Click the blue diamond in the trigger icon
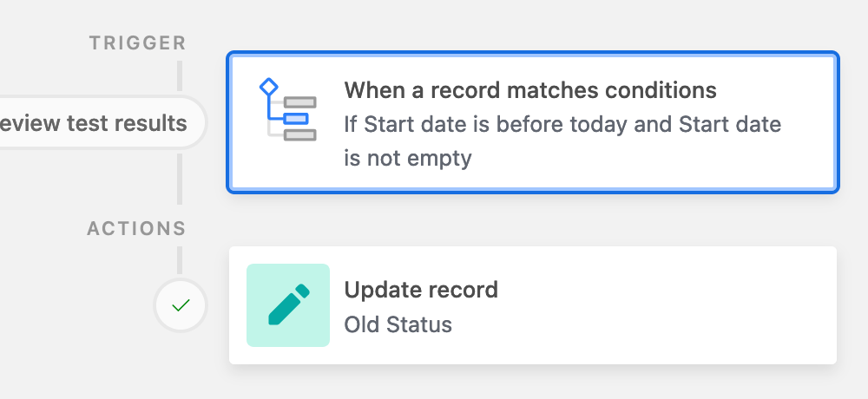 point(268,88)
